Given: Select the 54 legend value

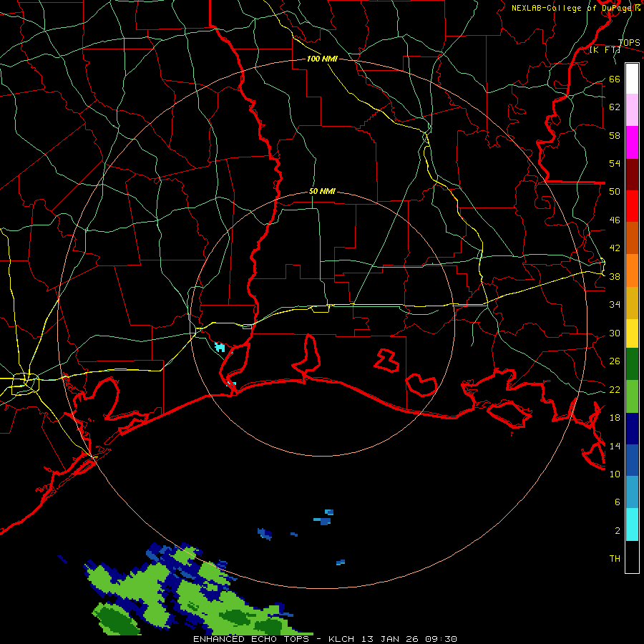Looking at the screenshot, I should coord(615,163).
